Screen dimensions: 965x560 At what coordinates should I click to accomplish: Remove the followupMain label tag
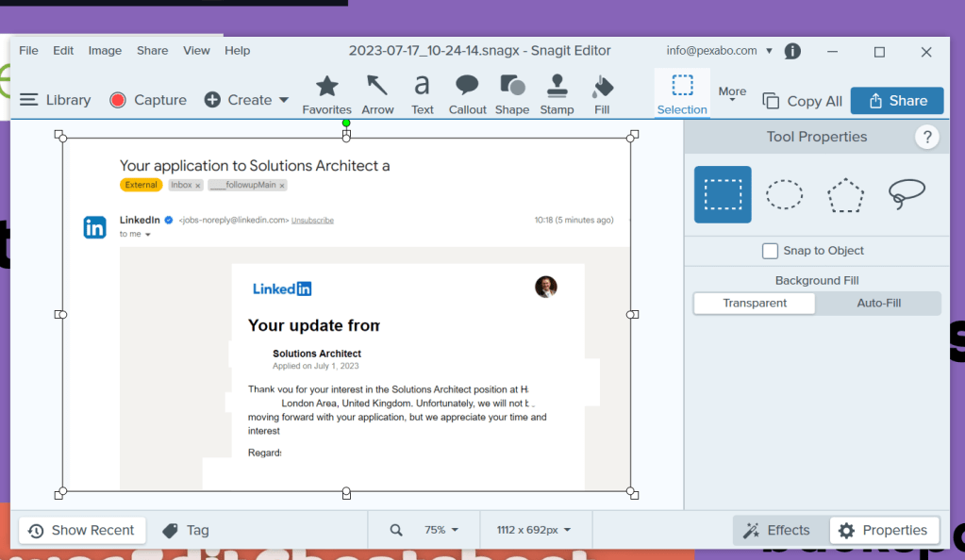pyautogui.click(x=282, y=185)
